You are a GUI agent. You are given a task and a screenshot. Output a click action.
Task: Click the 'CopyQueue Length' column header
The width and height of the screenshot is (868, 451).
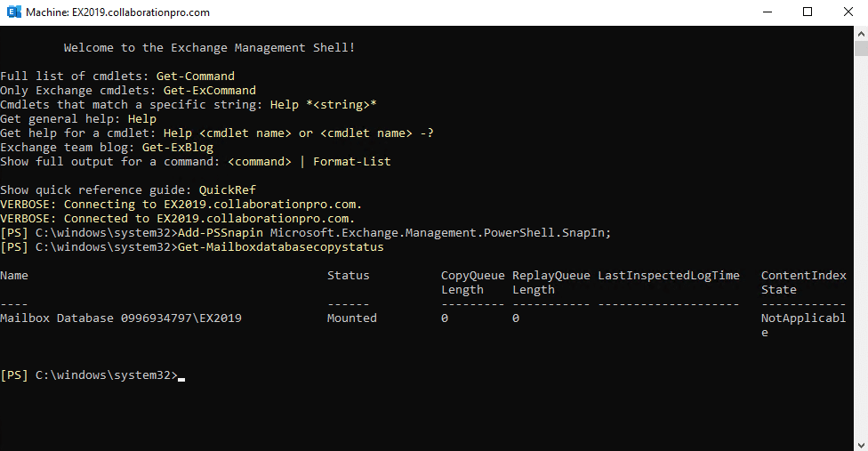click(x=473, y=282)
